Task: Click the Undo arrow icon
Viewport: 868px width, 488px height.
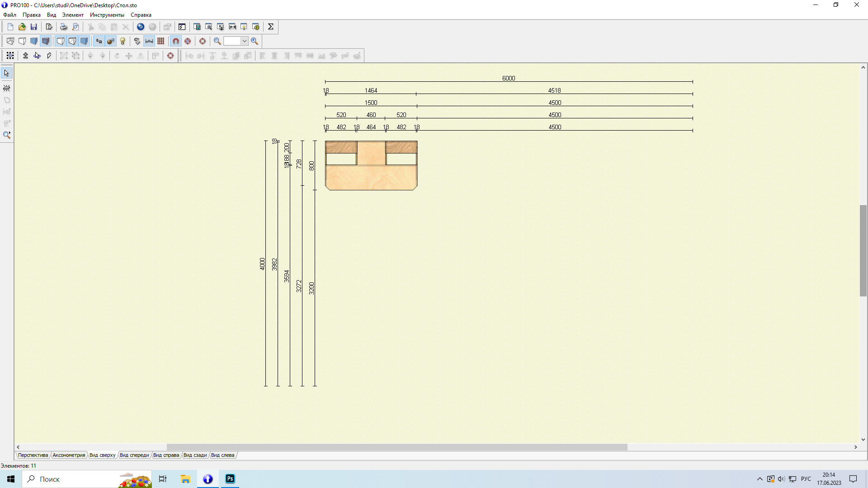Action: point(141,27)
